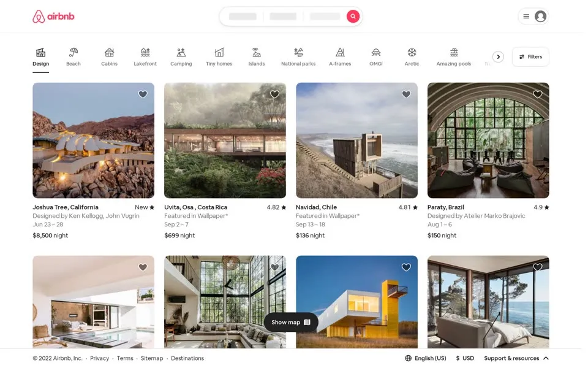
Task: Click the 4.82 star rating
Action: [278, 209]
